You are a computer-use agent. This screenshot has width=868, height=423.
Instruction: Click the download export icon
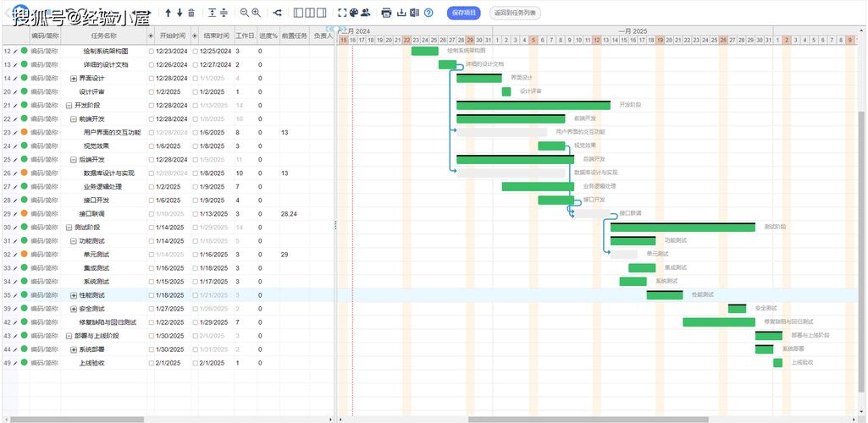pos(402,13)
